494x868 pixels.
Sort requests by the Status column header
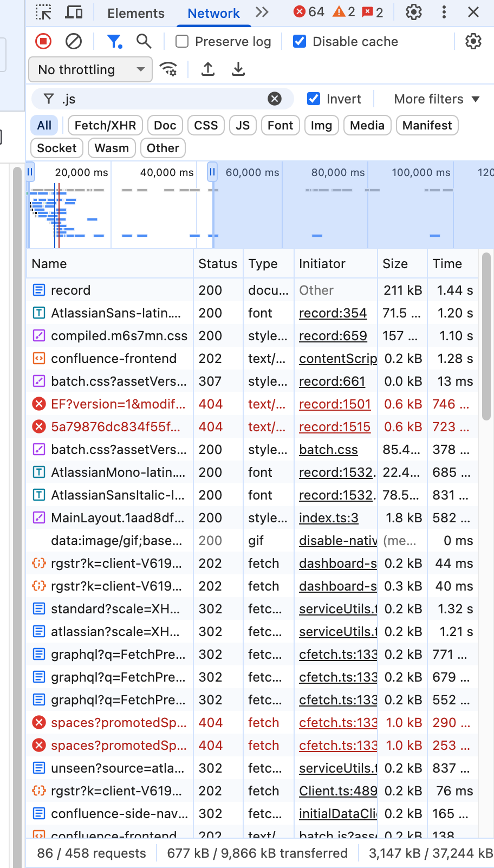tap(218, 264)
